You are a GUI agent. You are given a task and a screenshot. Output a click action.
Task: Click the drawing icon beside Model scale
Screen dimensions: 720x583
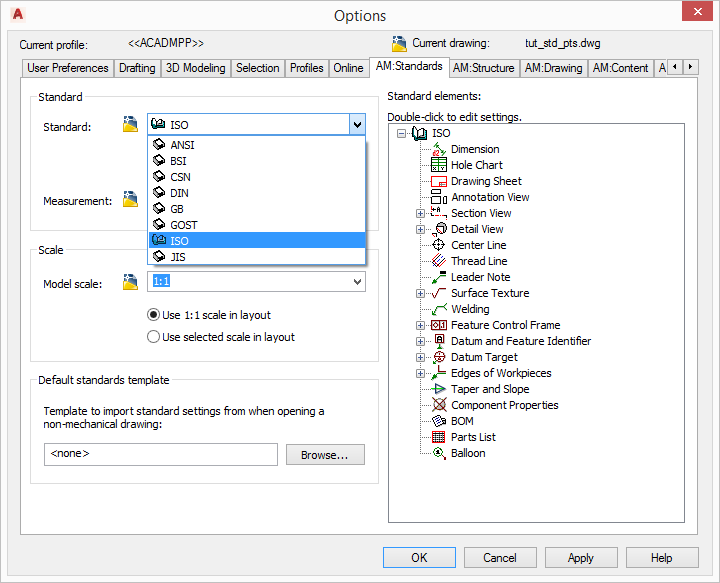130,283
